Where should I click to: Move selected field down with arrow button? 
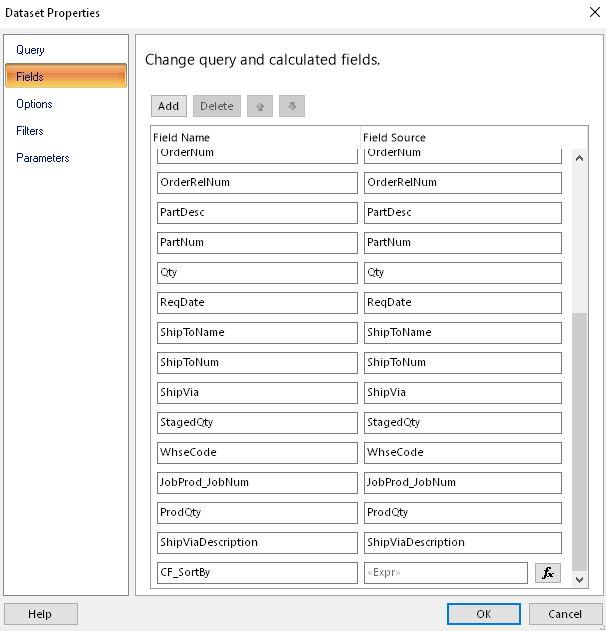click(x=292, y=106)
